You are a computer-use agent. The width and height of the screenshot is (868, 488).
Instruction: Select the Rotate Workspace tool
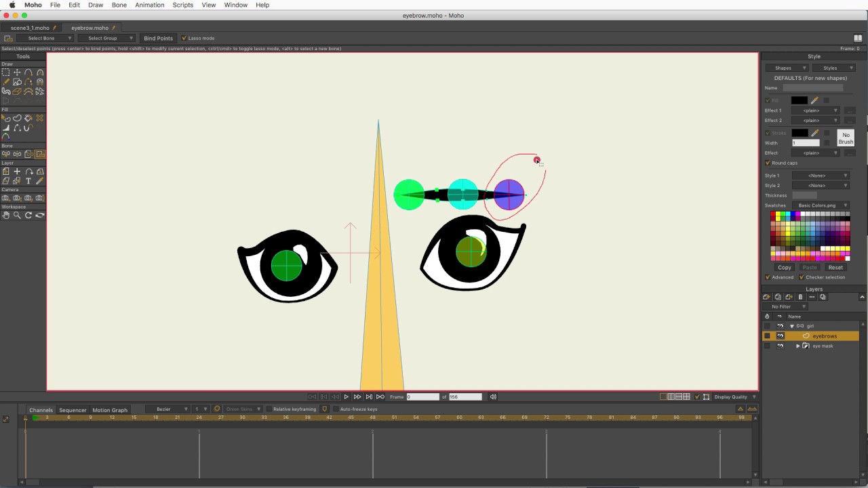click(x=28, y=215)
